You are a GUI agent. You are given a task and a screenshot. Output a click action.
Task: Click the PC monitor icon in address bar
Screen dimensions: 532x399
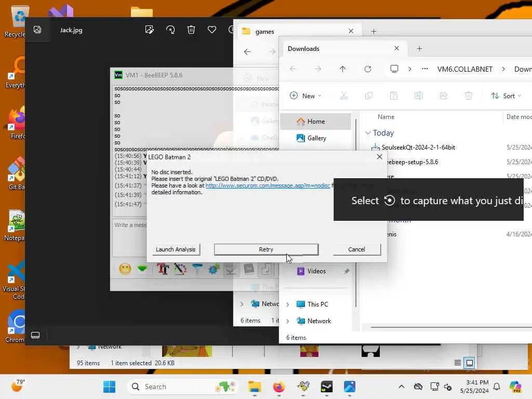(x=394, y=69)
